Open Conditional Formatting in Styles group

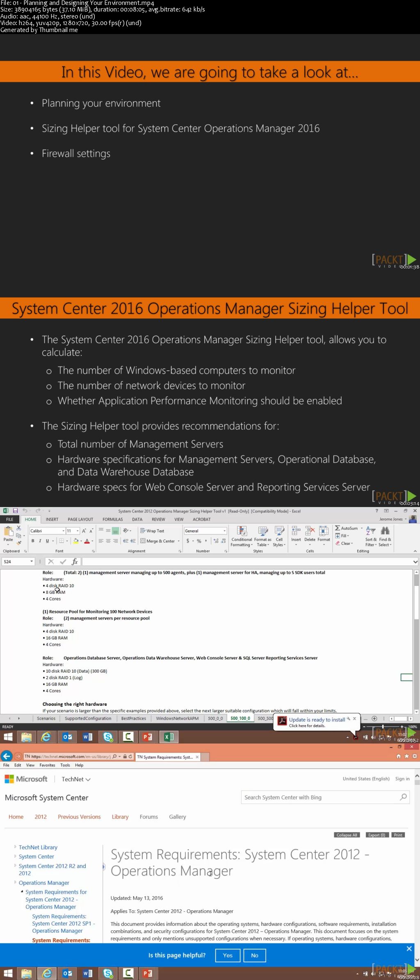242,536
